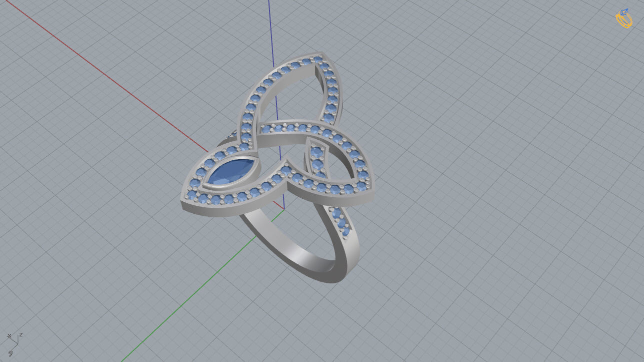Click the orange ring icon in viewport corner
The image size is (644, 362).
pyautogui.click(x=623, y=19)
